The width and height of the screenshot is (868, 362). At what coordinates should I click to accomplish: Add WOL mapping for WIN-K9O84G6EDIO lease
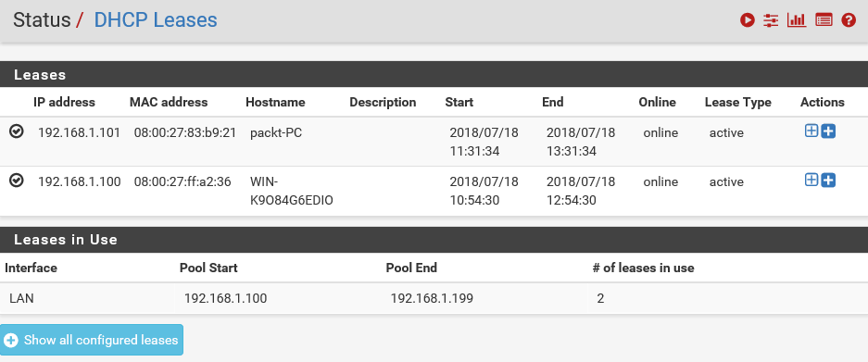coord(828,180)
